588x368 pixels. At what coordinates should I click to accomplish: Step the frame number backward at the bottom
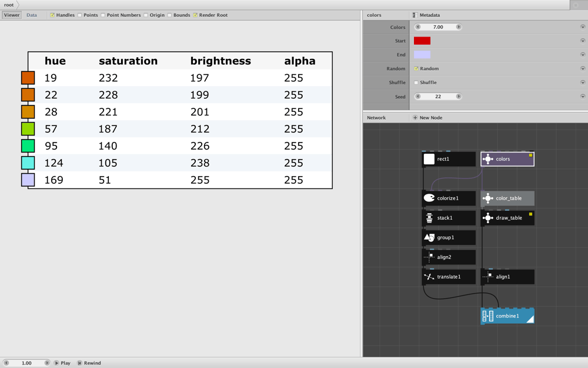pos(6,363)
